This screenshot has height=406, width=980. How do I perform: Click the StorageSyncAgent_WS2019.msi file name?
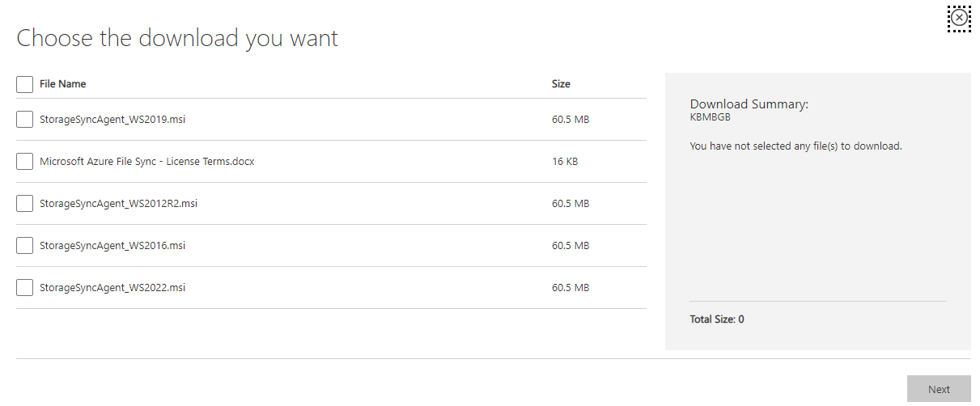(113, 120)
